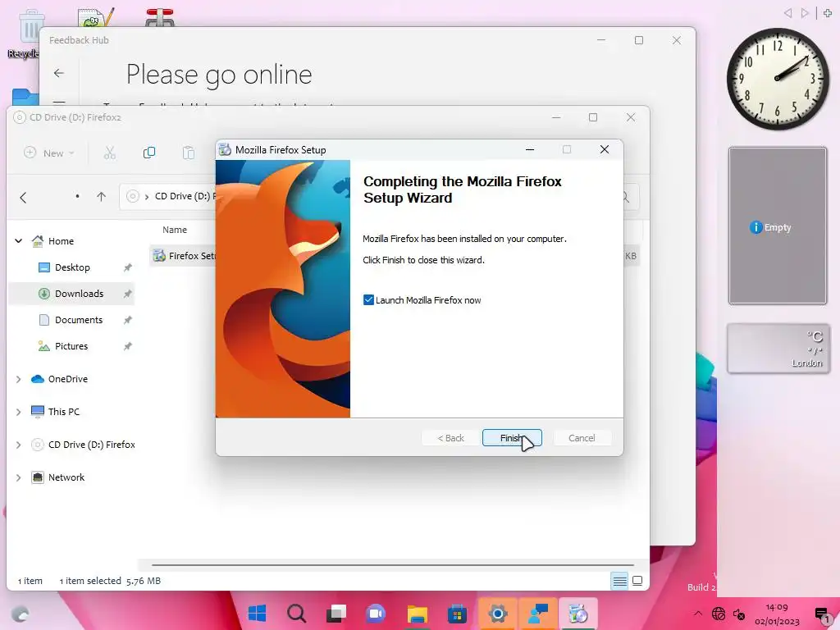Screen dimensions: 840x630
Task: Click the Copy icon in Explorer toolbar
Action: [x=149, y=153]
